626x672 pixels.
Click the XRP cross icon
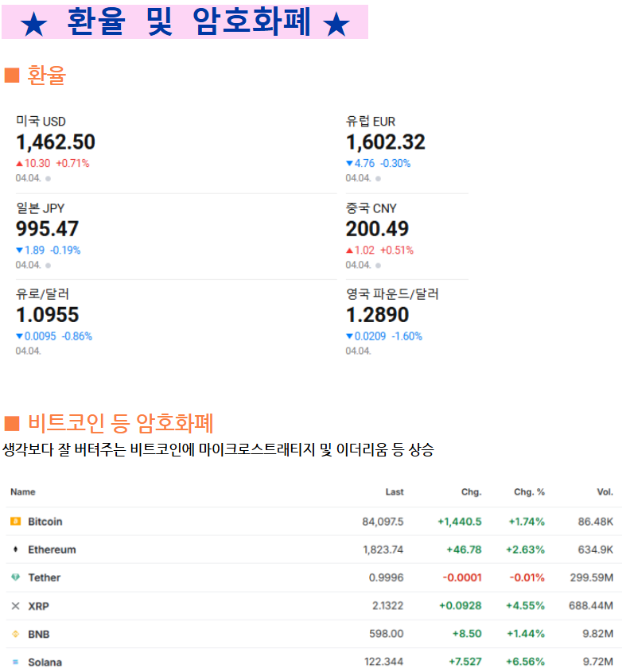point(15,605)
